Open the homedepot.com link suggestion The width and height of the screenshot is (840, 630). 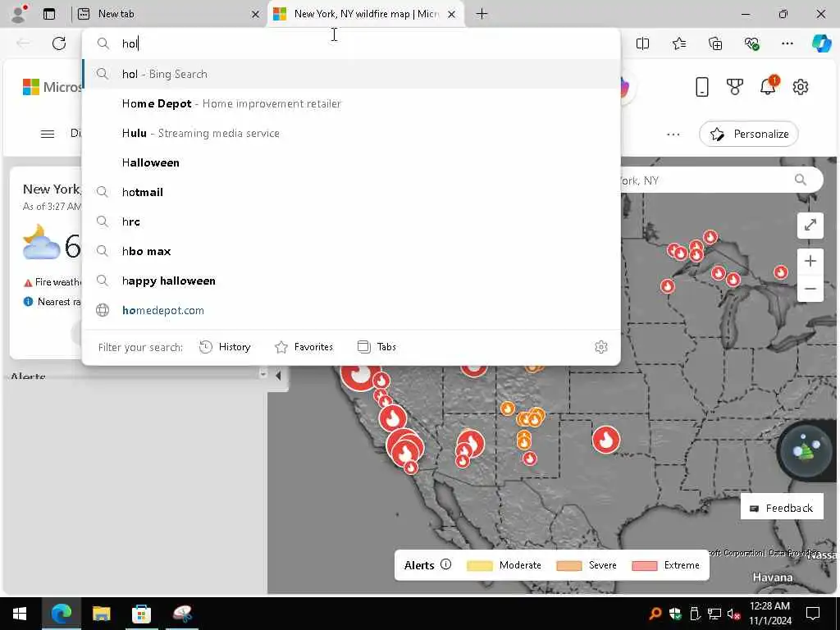(351, 310)
